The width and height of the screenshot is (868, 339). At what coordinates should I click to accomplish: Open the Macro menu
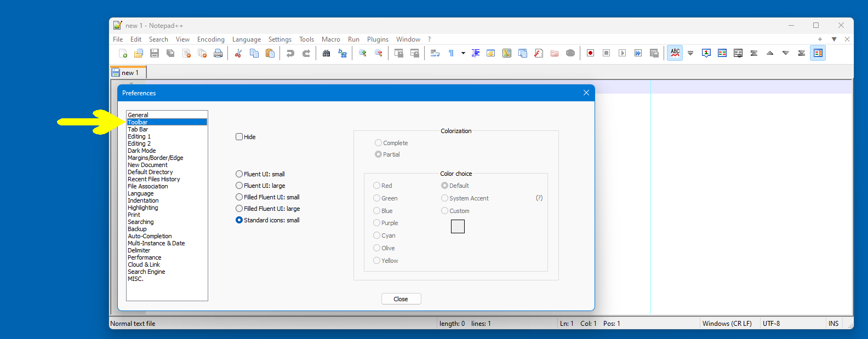pos(331,39)
